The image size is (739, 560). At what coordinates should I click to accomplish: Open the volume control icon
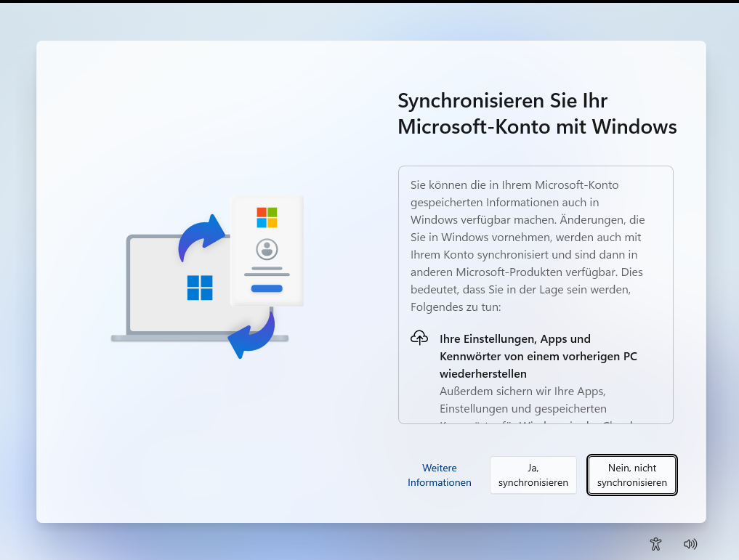[x=690, y=543]
